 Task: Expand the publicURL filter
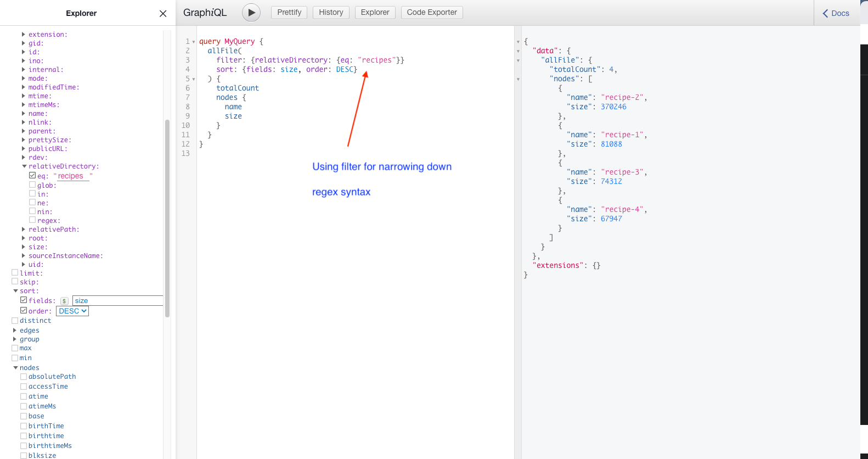click(x=24, y=148)
